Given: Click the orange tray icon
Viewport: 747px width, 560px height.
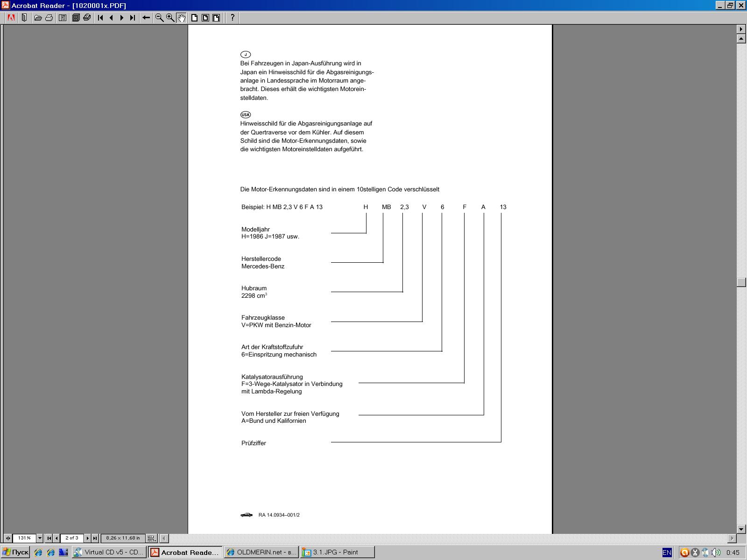Looking at the screenshot, I should tap(684, 553).
